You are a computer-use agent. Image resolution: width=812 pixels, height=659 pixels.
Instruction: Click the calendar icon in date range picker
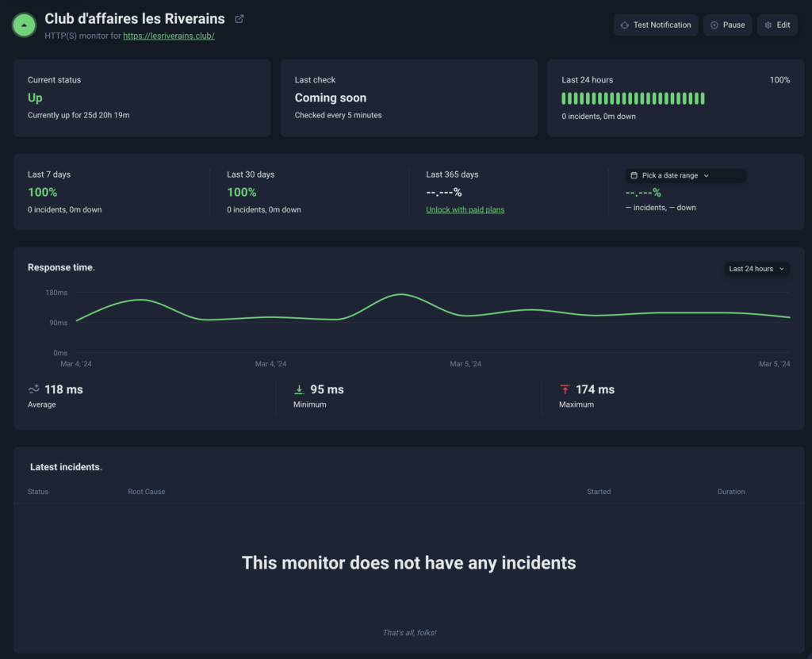(634, 175)
